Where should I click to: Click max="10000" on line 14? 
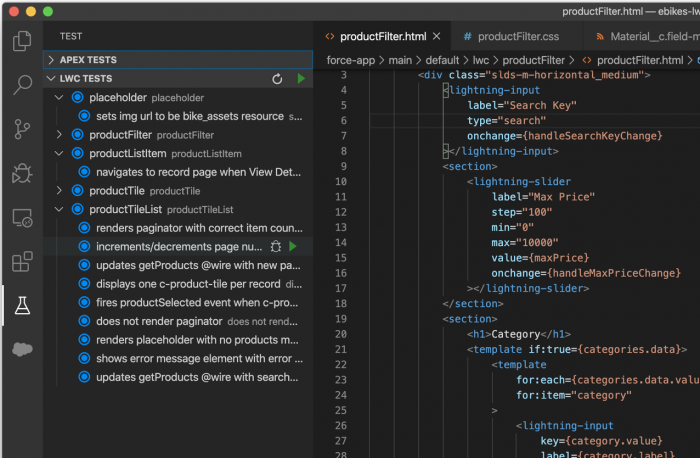525,242
